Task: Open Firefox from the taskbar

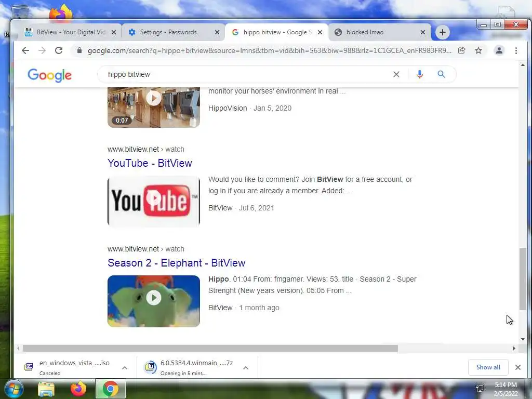Action: [78, 389]
